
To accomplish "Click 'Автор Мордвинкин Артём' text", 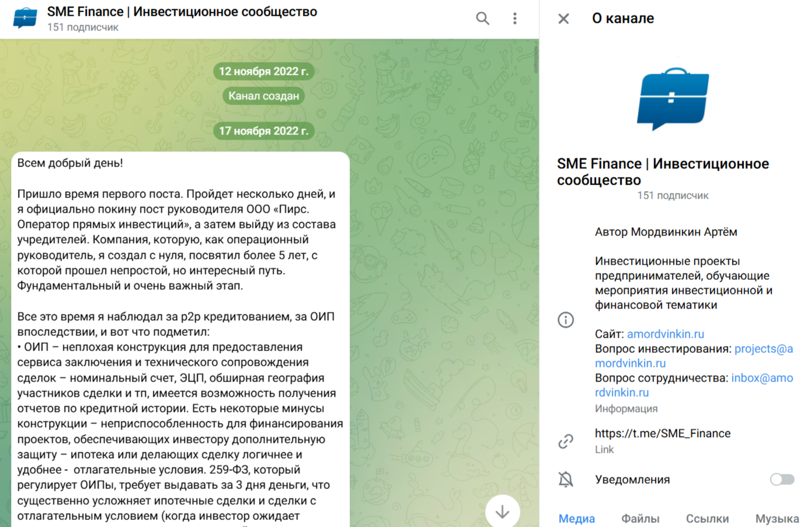I will point(666,232).
